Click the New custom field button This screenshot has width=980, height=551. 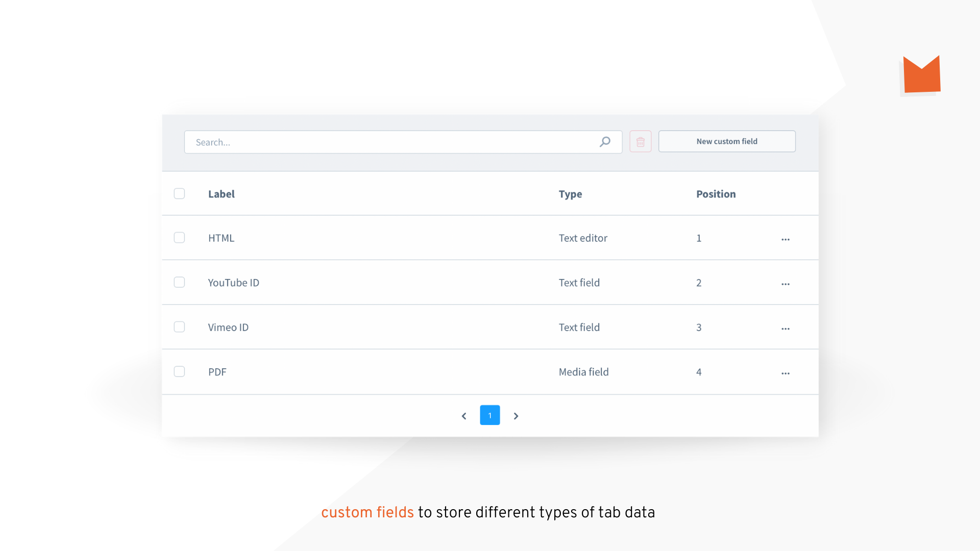727,141
